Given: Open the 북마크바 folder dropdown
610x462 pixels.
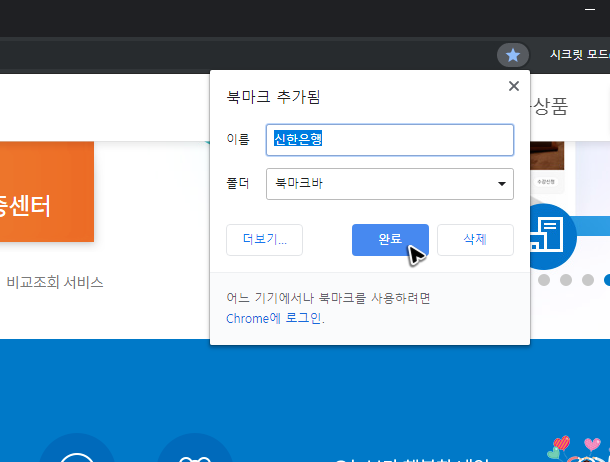Looking at the screenshot, I should click(x=389, y=184).
